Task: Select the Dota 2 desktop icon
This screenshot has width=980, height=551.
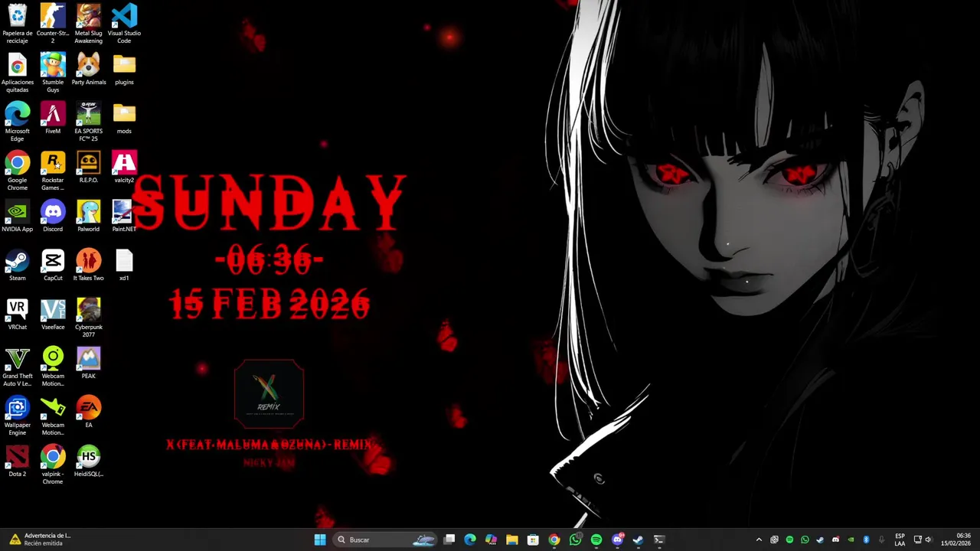Action: point(17,461)
